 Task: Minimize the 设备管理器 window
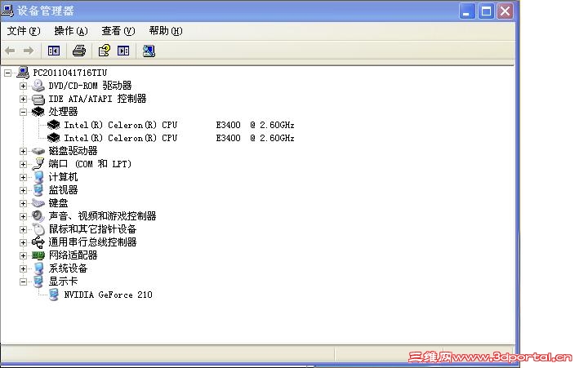point(467,11)
